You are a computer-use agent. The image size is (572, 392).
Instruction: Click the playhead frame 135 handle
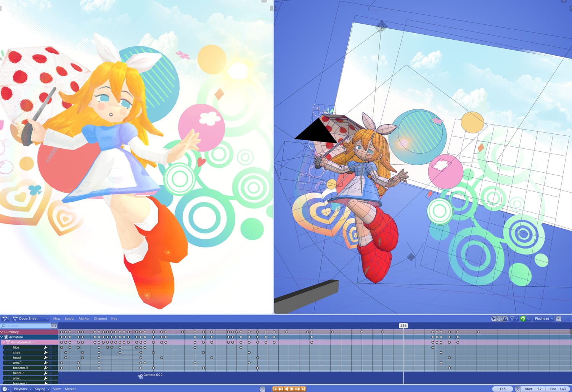[x=403, y=326]
